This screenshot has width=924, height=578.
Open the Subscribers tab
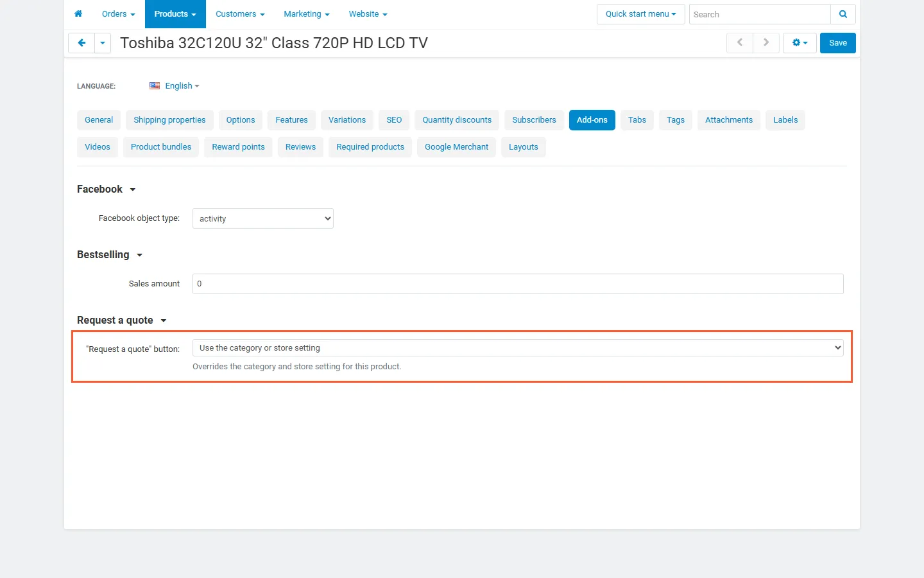pyautogui.click(x=534, y=120)
